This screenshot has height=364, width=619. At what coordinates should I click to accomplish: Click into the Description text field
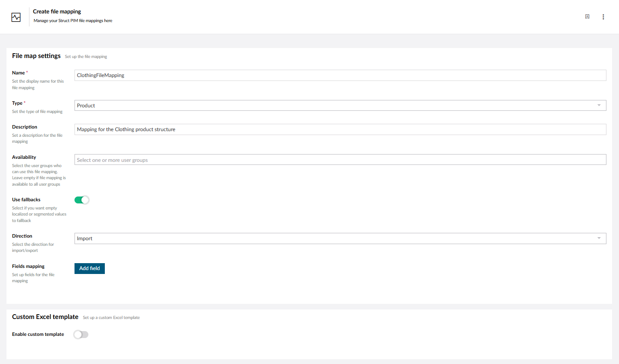tap(340, 129)
